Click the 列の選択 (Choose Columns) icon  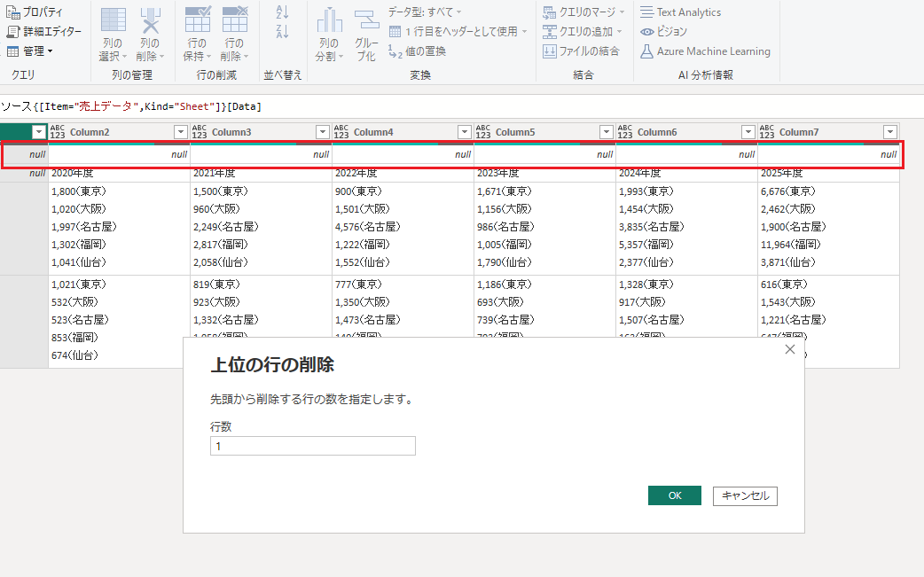tap(113, 22)
